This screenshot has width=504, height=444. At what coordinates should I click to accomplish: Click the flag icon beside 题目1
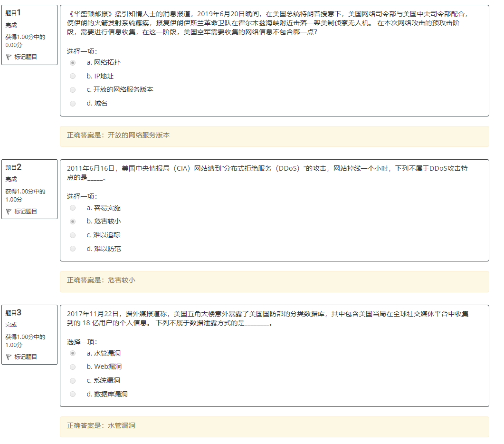(x=9, y=57)
